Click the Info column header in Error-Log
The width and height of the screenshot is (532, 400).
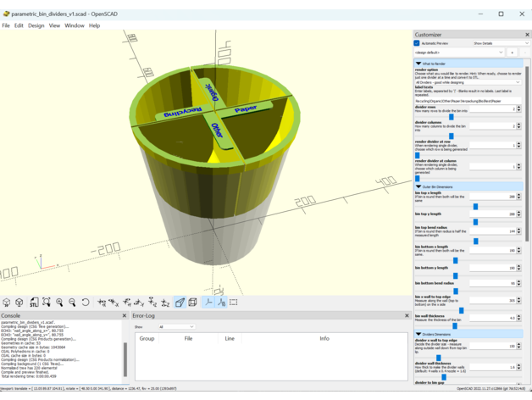click(x=324, y=338)
